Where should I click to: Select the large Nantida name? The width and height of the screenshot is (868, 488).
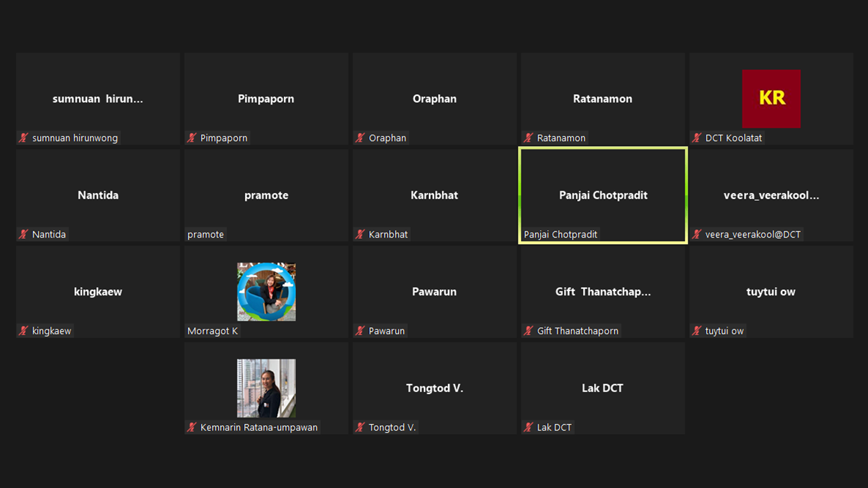pyautogui.click(x=98, y=196)
